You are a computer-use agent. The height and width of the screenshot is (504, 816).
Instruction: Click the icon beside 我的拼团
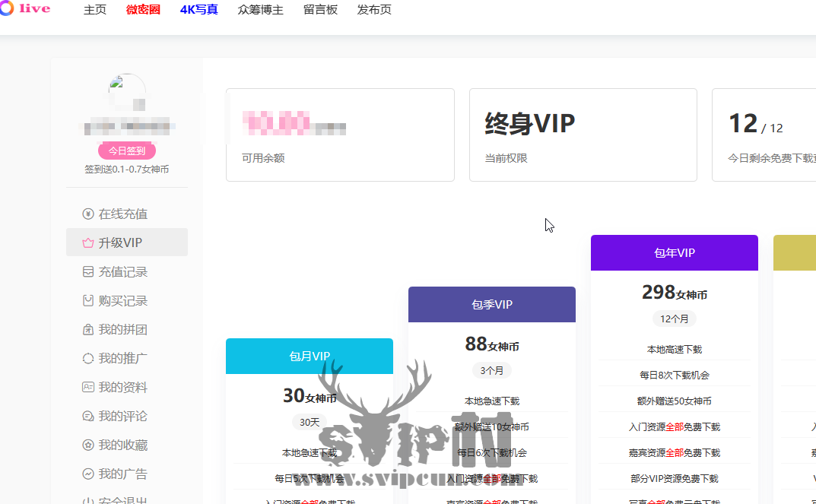coord(88,330)
